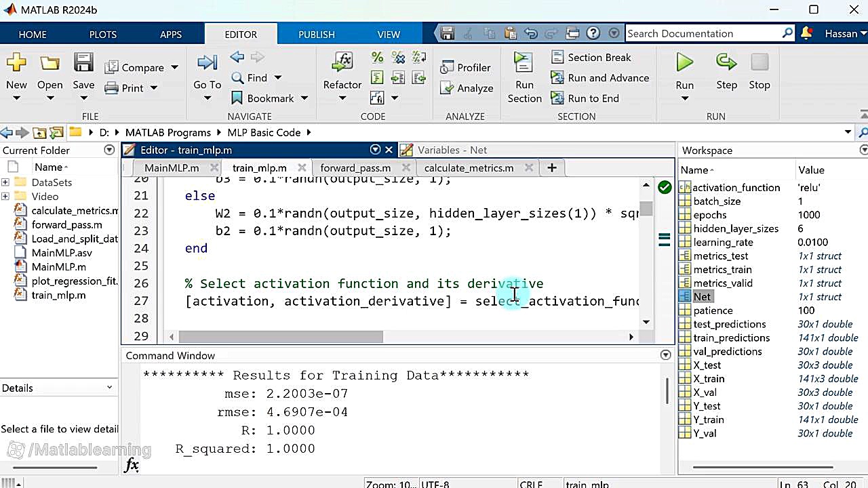
Task: Add a new editor tab with plus
Action: 551,167
